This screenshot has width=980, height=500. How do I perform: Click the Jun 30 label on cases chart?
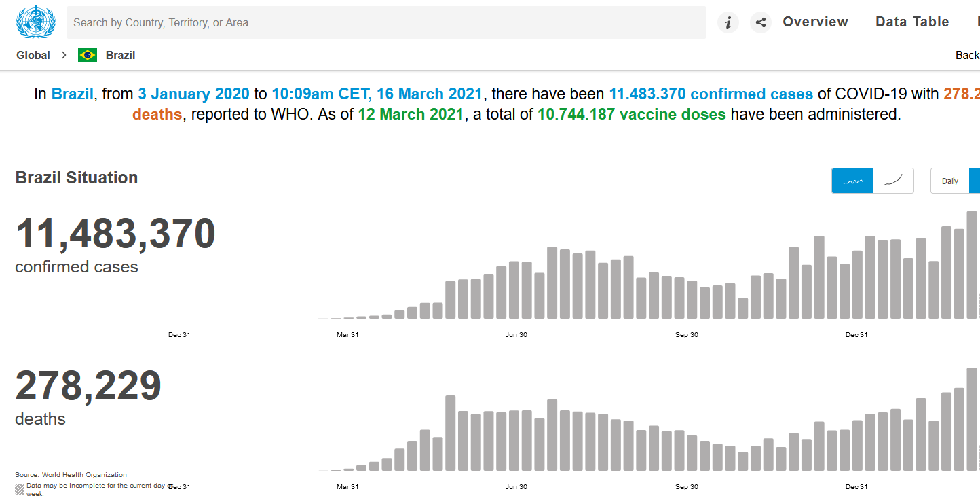point(516,334)
